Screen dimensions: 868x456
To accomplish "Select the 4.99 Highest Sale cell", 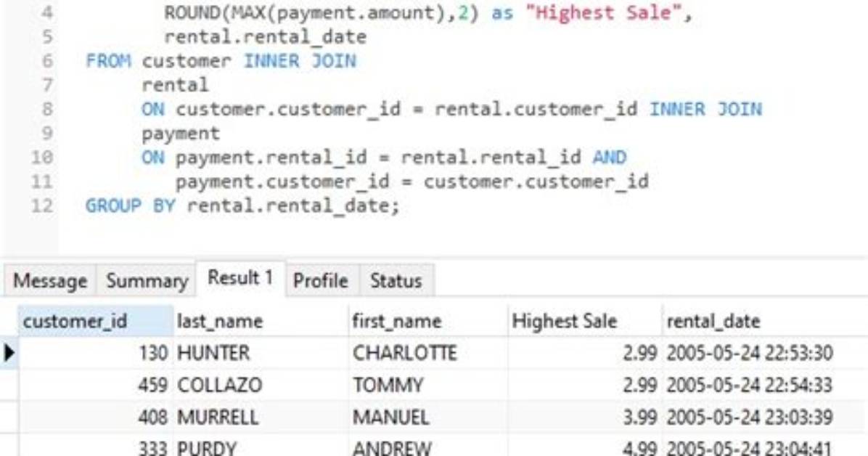I will (x=584, y=446).
